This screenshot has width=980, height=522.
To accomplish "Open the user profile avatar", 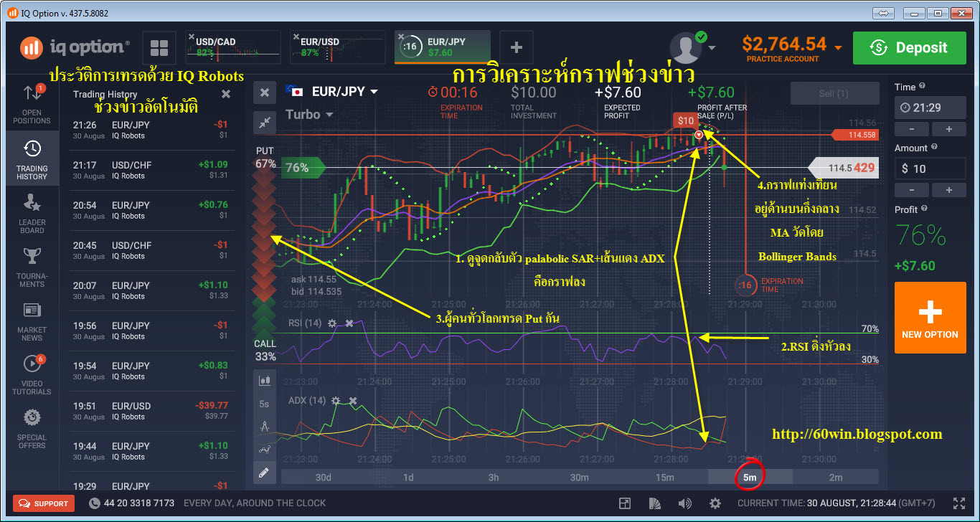I will tap(685, 48).
